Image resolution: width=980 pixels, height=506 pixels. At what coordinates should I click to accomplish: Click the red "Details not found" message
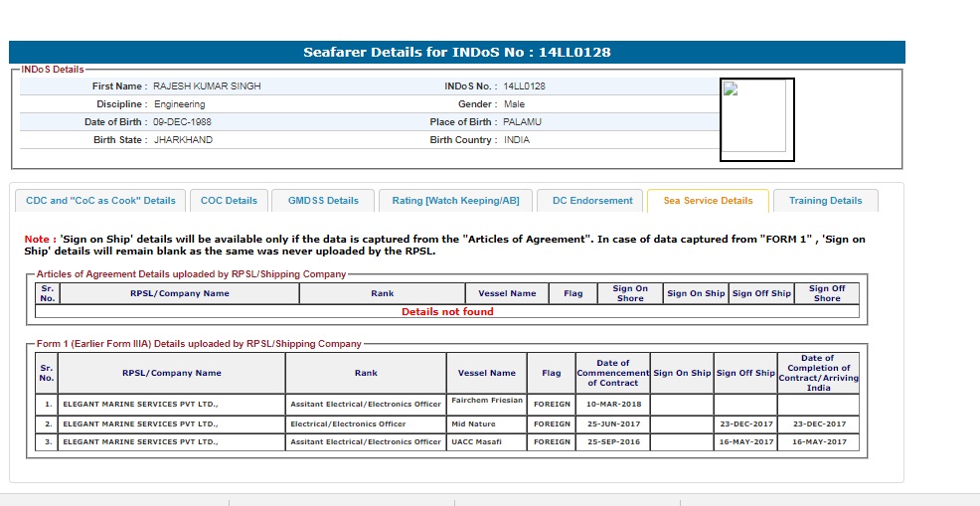click(x=447, y=311)
